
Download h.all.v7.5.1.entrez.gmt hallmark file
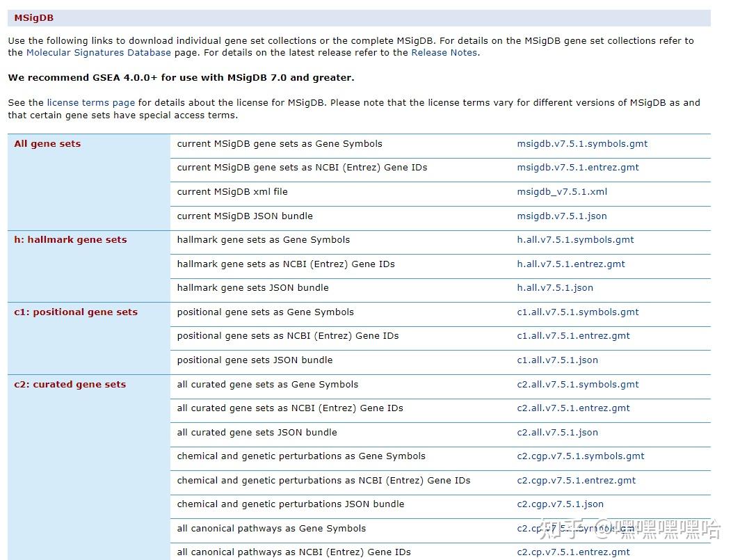tap(570, 264)
